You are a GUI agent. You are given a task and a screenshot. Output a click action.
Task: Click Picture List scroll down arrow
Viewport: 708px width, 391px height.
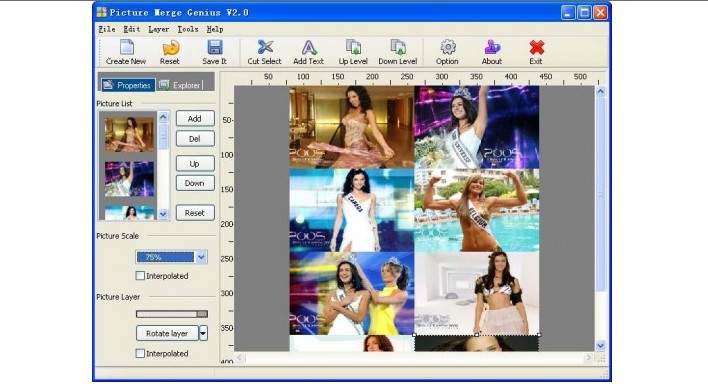[x=163, y=214]
